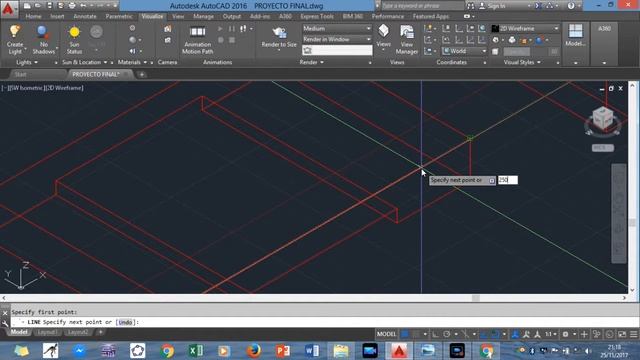The width and height of the screenshot is (640, 360).
Task: Open the AutoCAD application menu logo
Action: click(x=8, y=9)
